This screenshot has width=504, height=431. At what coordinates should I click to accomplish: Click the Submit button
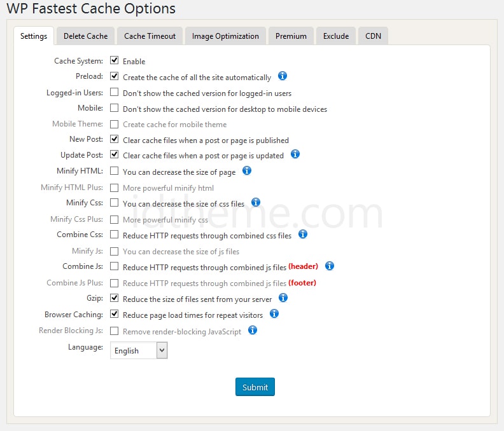point(255,387)
